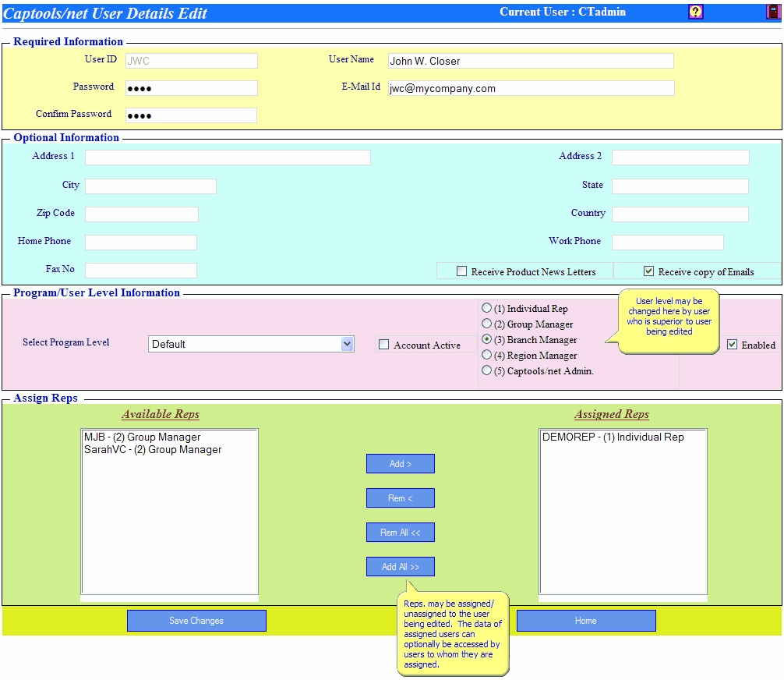Save Changes to the user details
This screenshot has width=784, height=680.
[x=196, y=621]
